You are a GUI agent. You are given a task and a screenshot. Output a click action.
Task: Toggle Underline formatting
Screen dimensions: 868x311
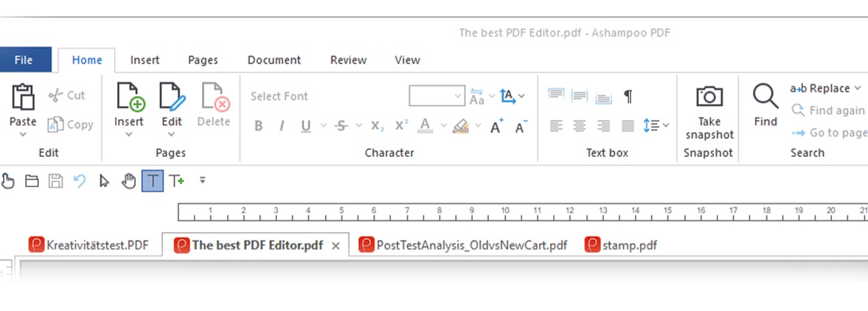[x=305, y=127]
